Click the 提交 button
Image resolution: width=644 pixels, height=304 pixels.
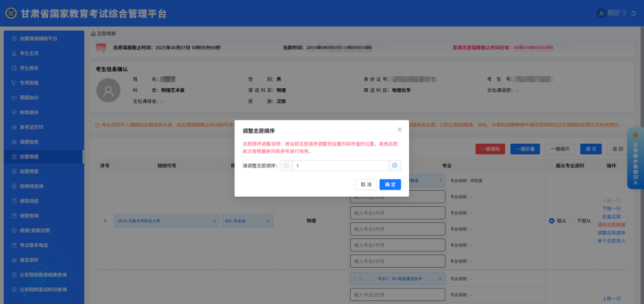point(590,149)
